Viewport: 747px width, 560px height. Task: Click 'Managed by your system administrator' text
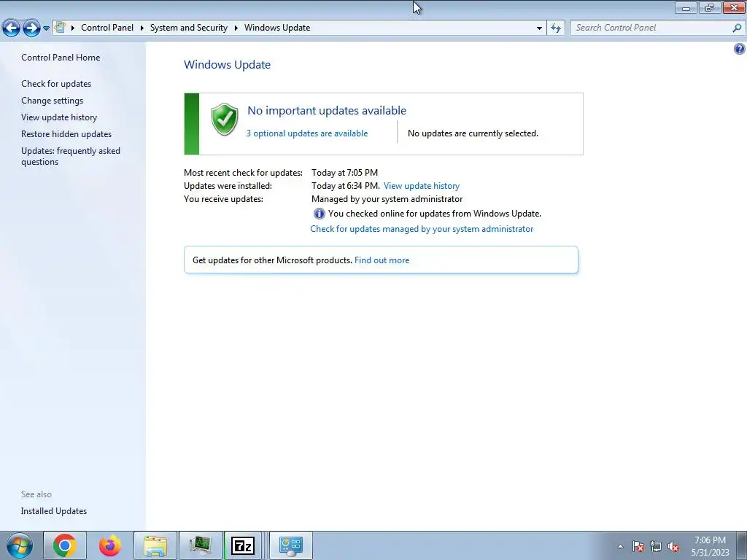[387, 198]
